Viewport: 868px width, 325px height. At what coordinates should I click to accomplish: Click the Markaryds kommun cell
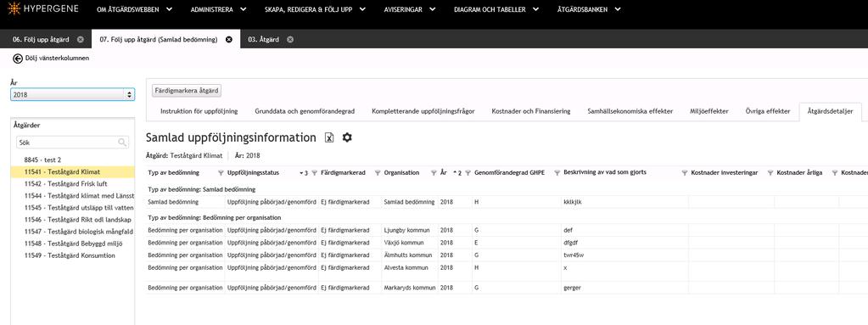(410, 288)
